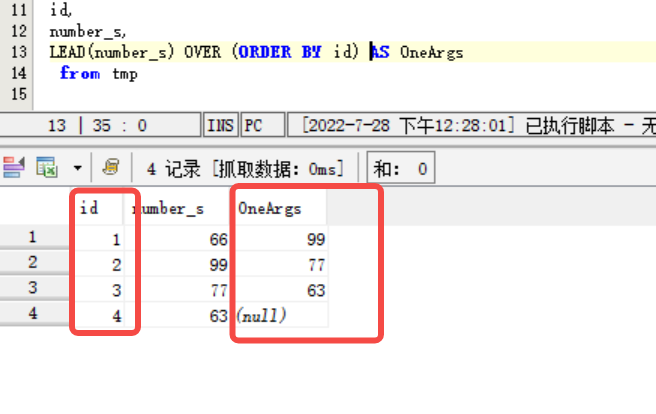Click the cursor position 13 | 35 : 0
The height and width of the screenshot is (414, 656).
[x=98, y=125]
